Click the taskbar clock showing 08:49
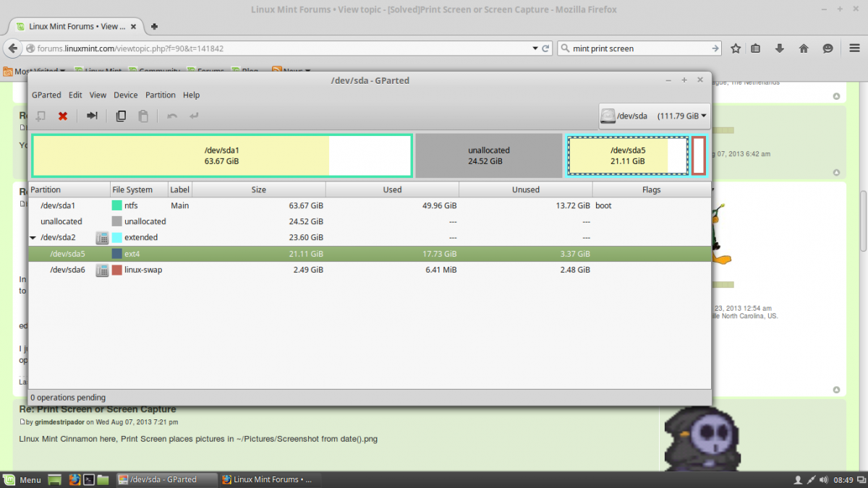The height and width of the screenshot is (488, 868). (x=843, y=479)
